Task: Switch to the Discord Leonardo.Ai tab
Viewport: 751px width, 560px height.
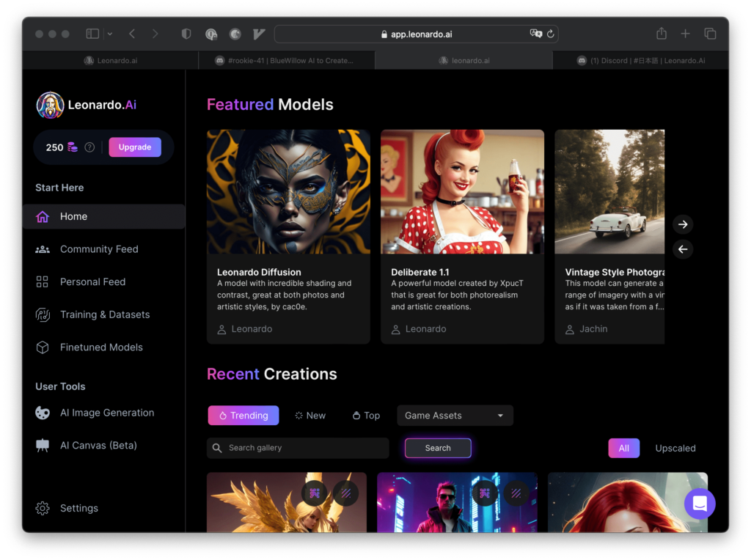Action: click(x=640, y=60)
